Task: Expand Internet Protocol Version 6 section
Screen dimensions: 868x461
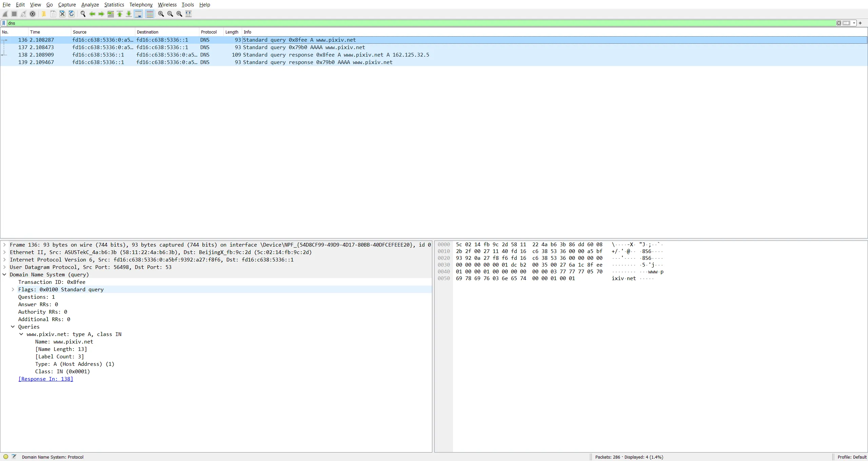Action: point(4,259)
